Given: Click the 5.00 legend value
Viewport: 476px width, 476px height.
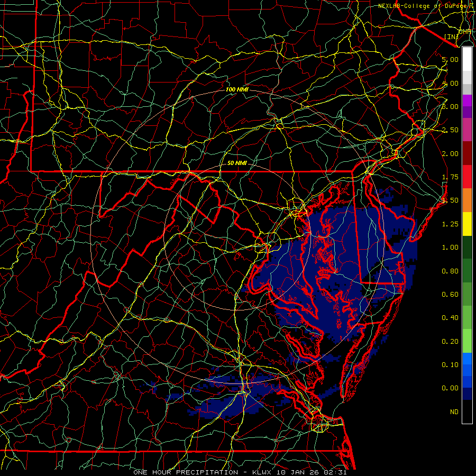Looking at the screenshot, I should pos(450,59).
